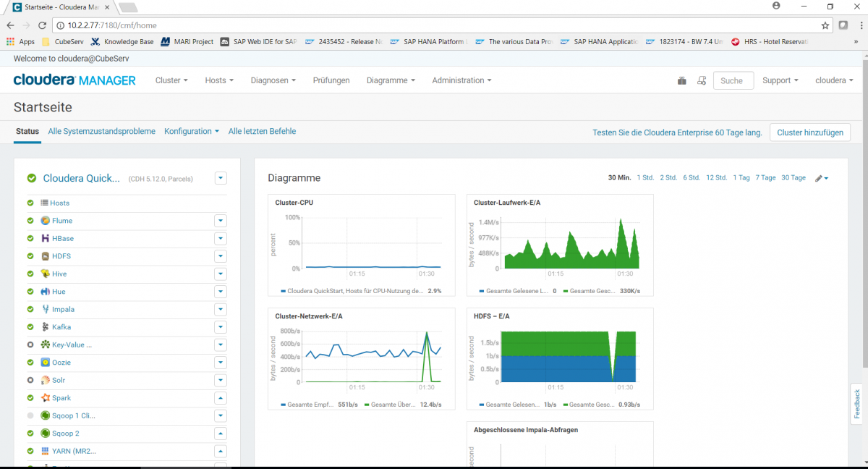Screen dimensions: 868x469
Task: Open the Cloudera Enterprise 60-day trial link
Action: 677,132
